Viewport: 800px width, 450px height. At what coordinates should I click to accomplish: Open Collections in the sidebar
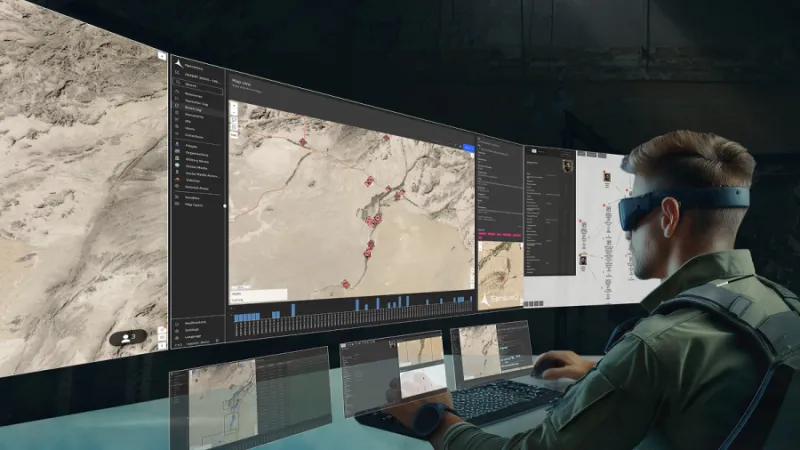[194, 136]
